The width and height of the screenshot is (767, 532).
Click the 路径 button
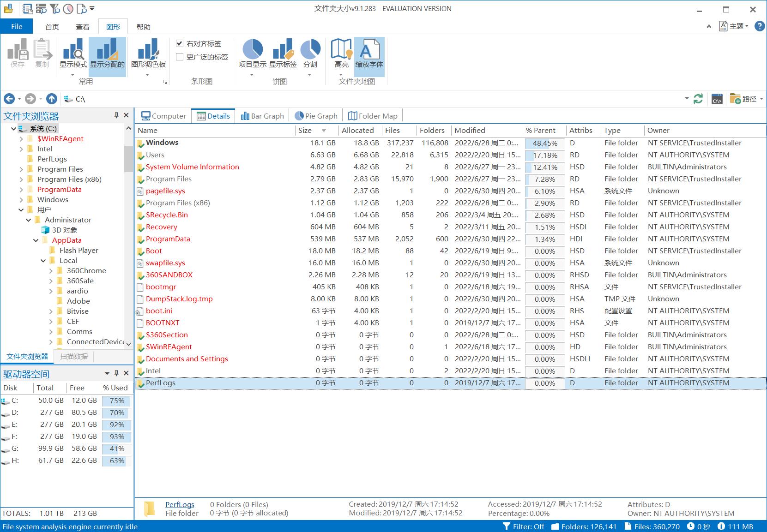click(x=746, y=99)
